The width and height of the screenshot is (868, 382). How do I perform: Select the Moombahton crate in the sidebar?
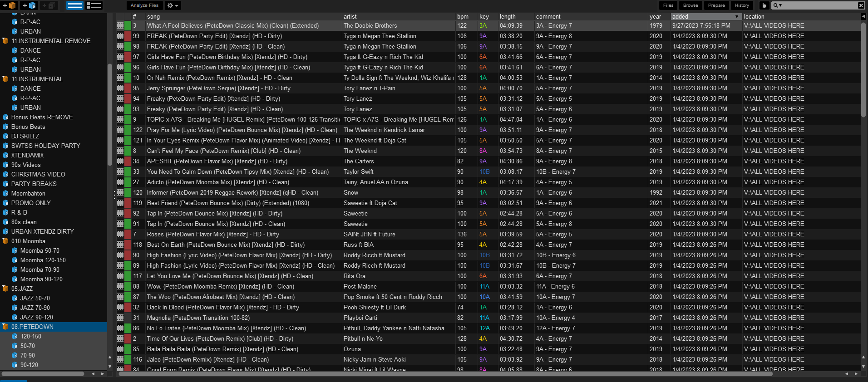tap(28, 193)
